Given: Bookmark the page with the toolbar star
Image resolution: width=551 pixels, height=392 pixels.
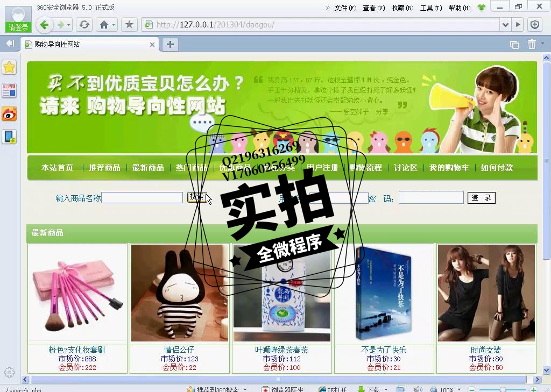Looking at the screenshot, I should pos(129,25).
